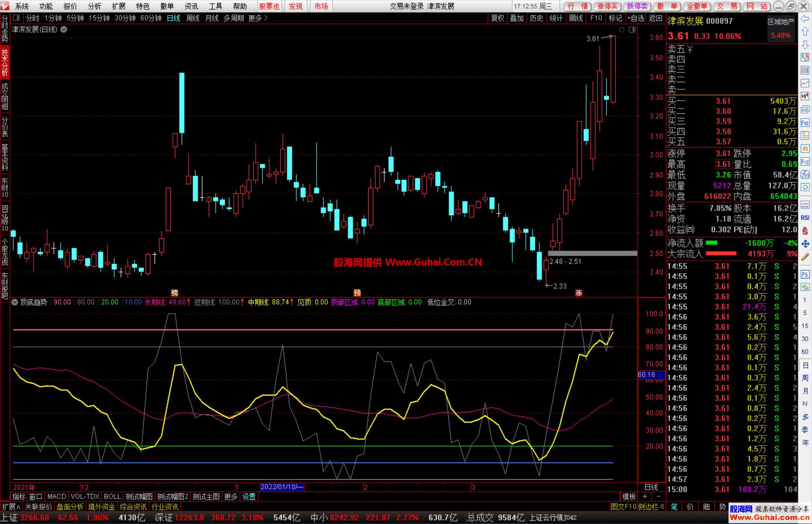Click the wavy multi-line indicator icon
Viewport: 812px width, 524px height.
(805, 205)
